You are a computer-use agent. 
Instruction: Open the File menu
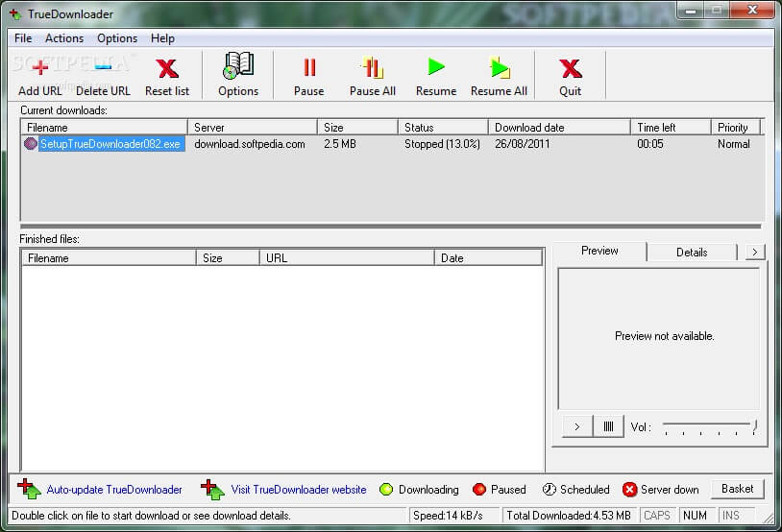click(23, 38)
